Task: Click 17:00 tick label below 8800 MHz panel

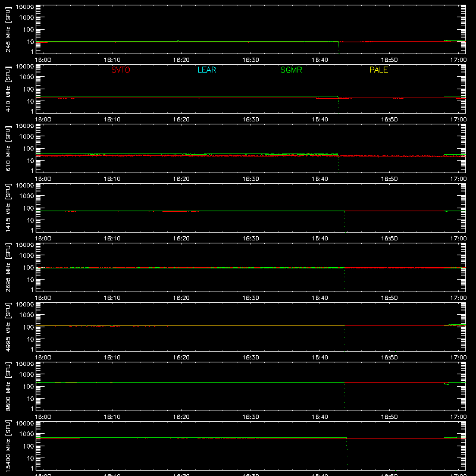Action: (458, 417)
